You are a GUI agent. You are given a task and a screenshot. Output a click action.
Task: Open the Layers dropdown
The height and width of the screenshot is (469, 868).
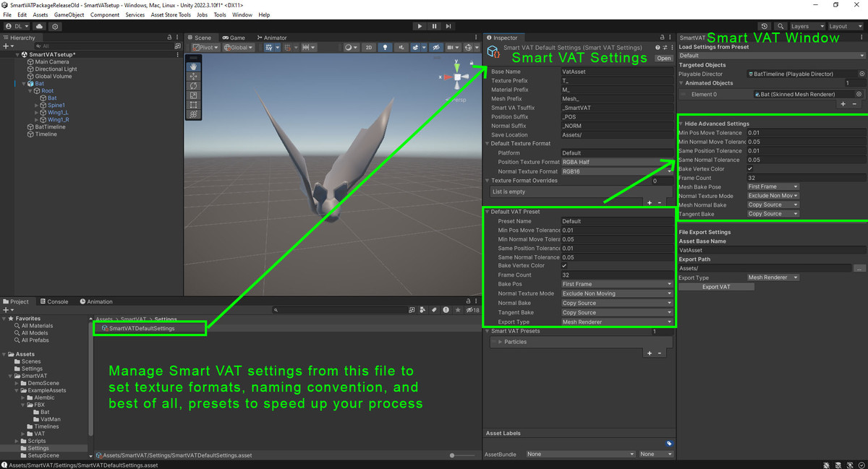804,26
